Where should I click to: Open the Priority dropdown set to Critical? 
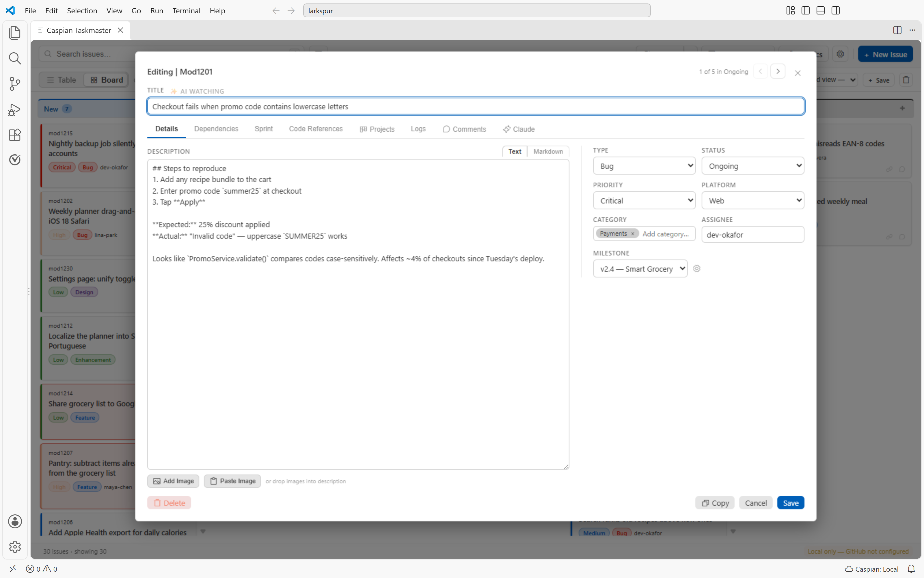[x=644, y=201]
